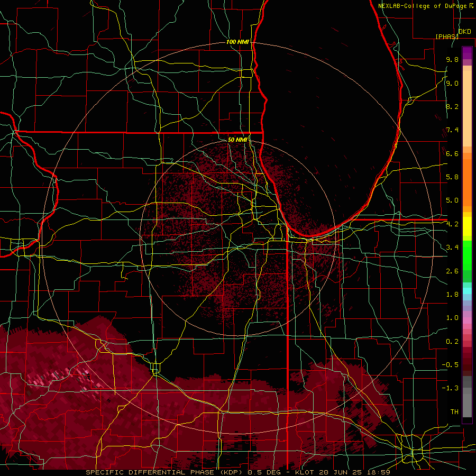
Task: Select the -0.5 scale label
Action: click(450, 365)
